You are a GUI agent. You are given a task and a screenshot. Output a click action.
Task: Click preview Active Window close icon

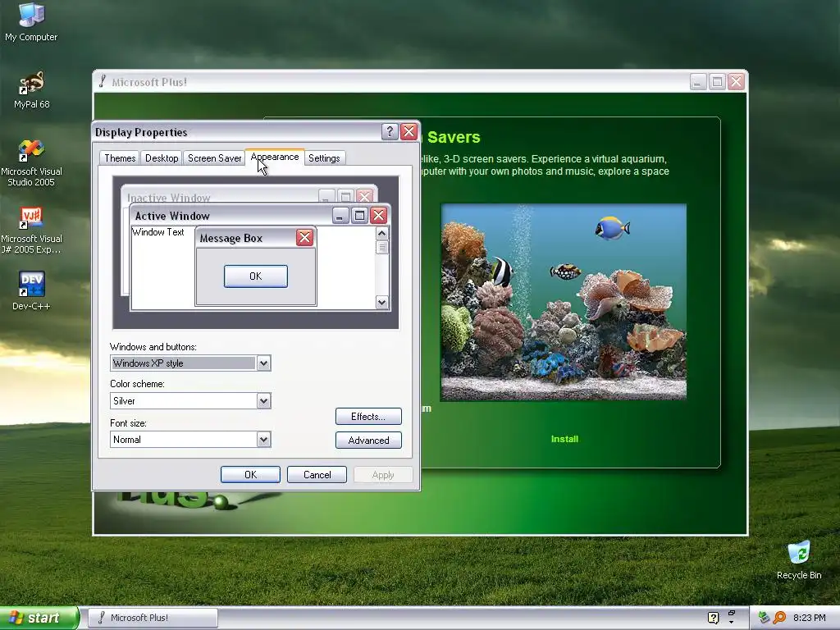(x=379, y=216)
